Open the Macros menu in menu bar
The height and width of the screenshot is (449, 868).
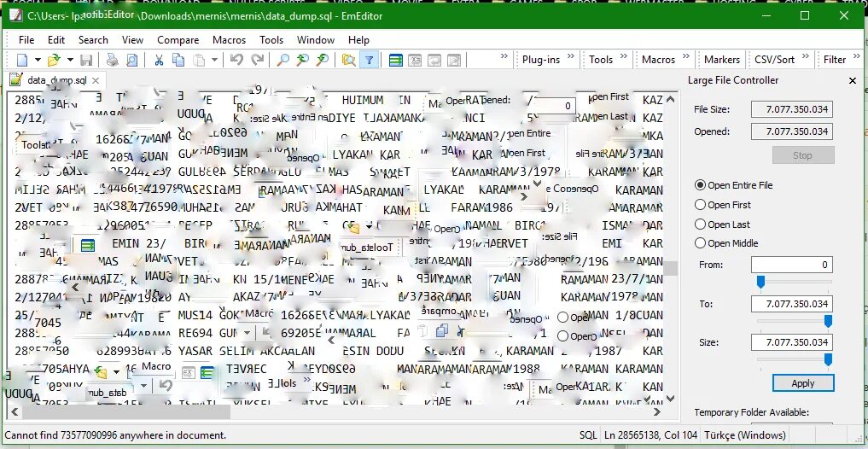[x=229, y=40]
